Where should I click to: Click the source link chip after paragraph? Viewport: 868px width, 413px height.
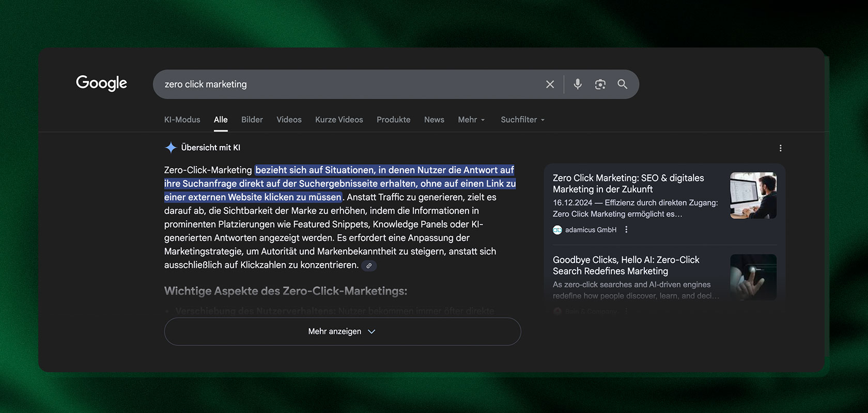click(x=369, y=266)
